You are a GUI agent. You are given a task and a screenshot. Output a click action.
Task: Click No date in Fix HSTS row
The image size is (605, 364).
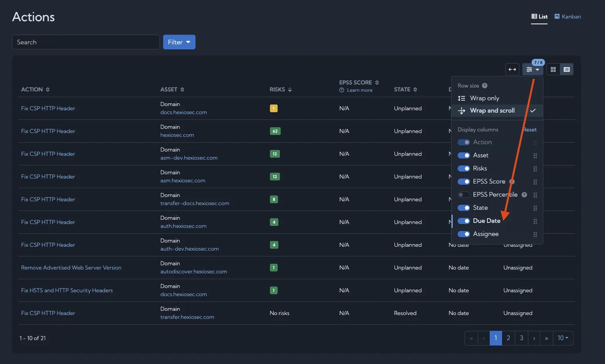459,290
